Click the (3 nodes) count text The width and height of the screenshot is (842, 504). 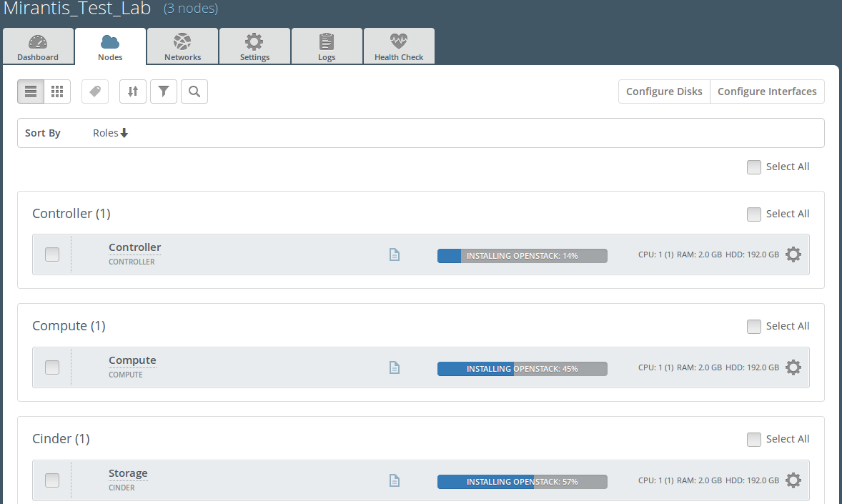pos(191,9)
